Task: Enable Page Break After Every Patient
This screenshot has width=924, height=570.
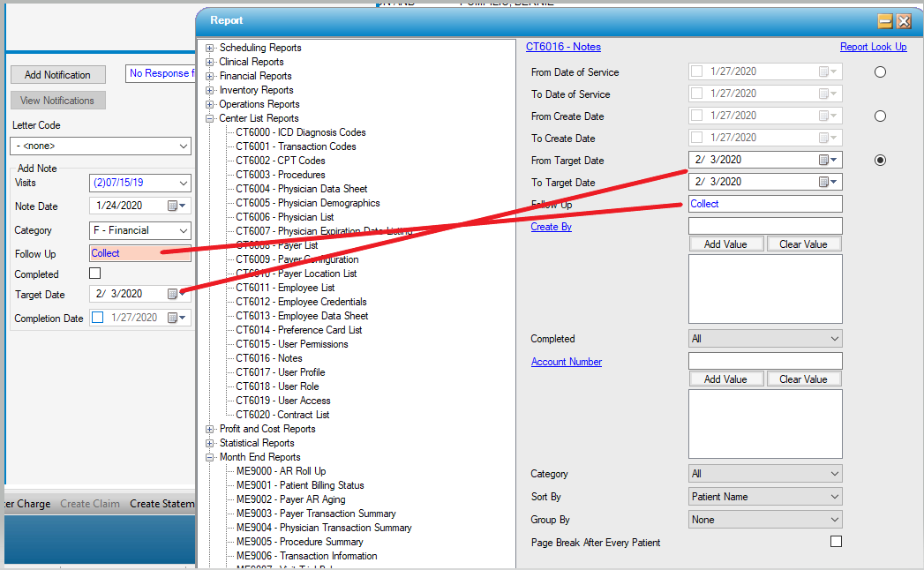Action: pyautogui.click(x=836, y=542)
